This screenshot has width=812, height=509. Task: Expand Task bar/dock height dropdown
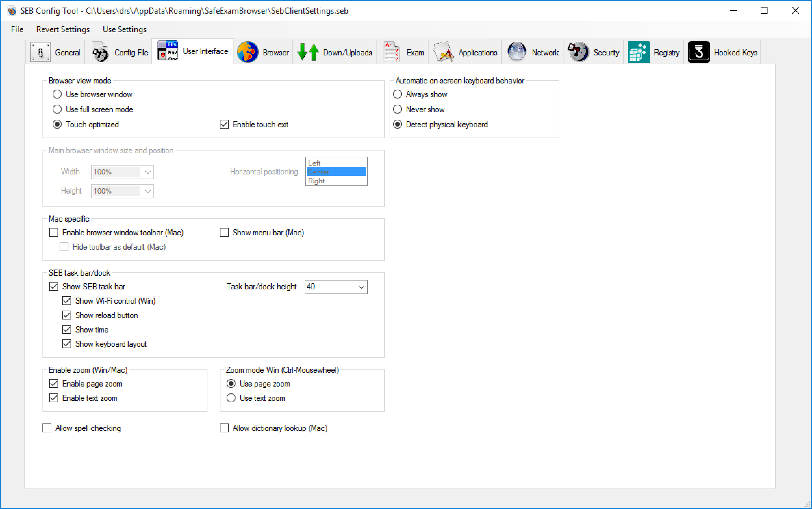point(361,287)
